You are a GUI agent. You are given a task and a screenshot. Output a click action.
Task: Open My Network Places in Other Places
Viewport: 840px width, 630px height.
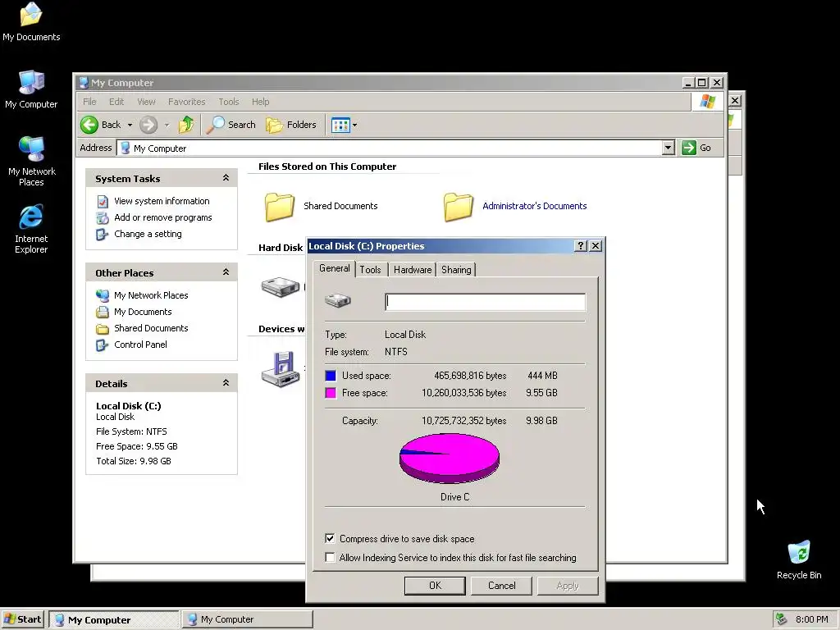coord(151,295)
